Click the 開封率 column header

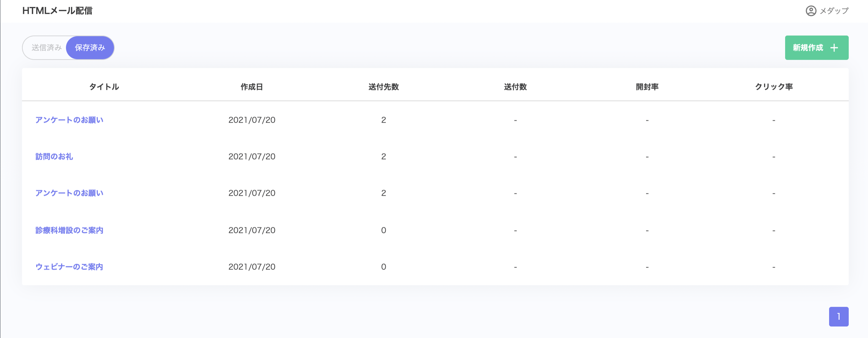coord(647,87)
